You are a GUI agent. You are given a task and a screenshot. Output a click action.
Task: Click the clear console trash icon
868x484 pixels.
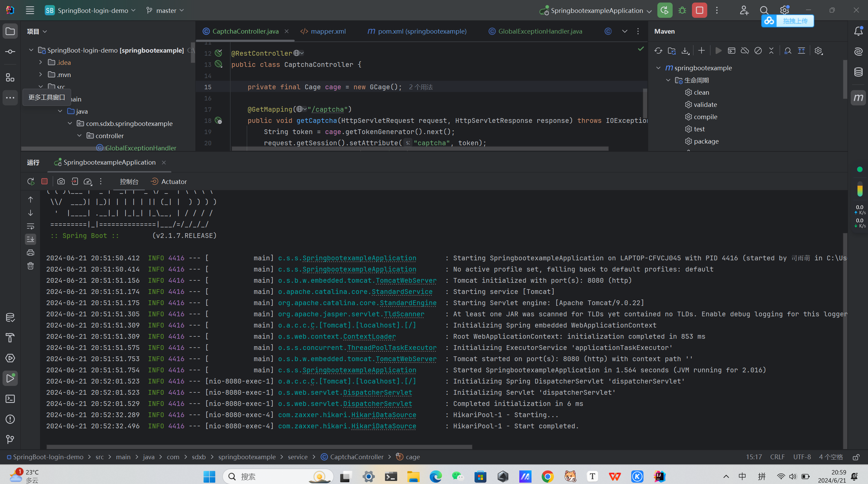click(31, 266)
